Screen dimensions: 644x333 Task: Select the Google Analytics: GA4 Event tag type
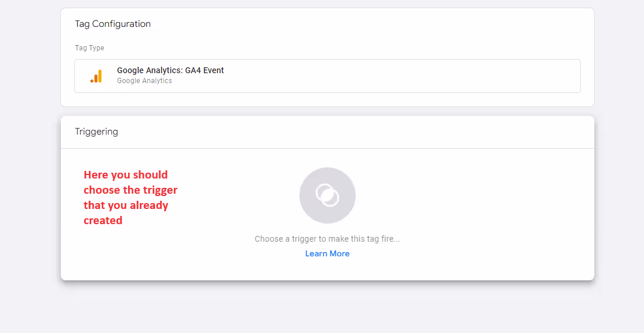328,76
